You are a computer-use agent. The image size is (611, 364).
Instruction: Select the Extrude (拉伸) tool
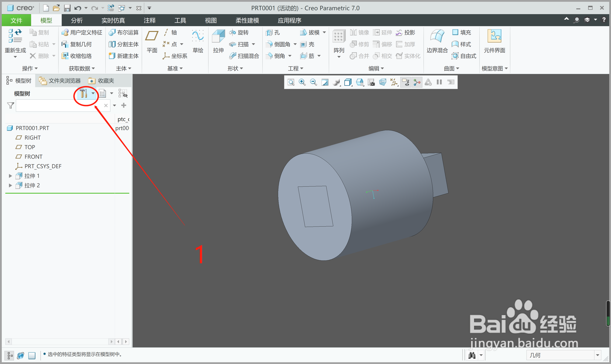(x=218, y=41)
